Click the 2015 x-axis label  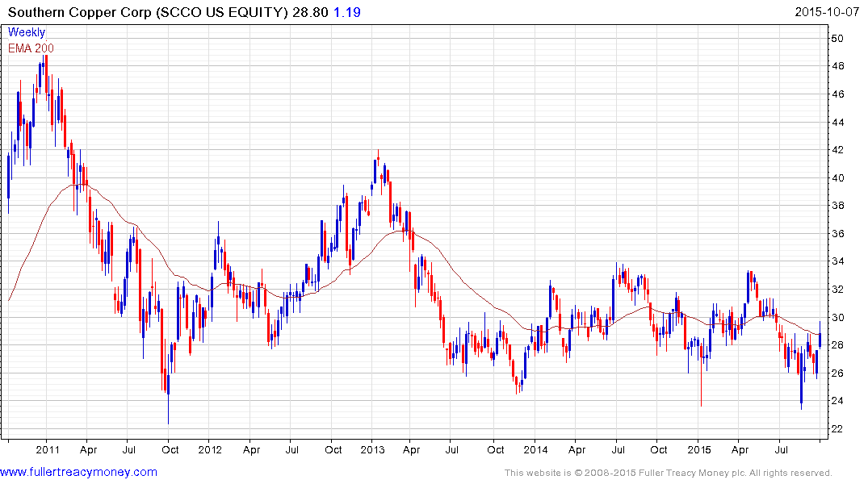tap(698, 449)
